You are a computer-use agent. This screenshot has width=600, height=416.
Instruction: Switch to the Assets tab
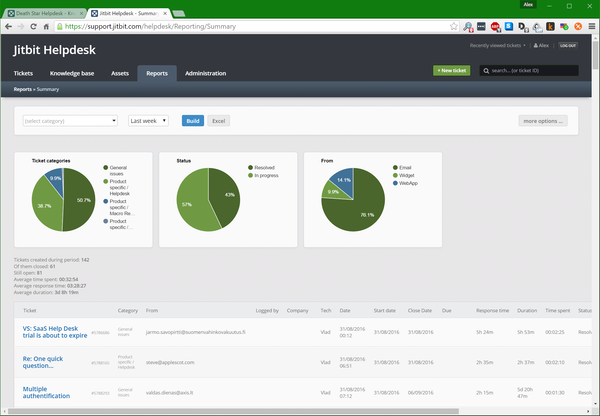click(120, 73)
